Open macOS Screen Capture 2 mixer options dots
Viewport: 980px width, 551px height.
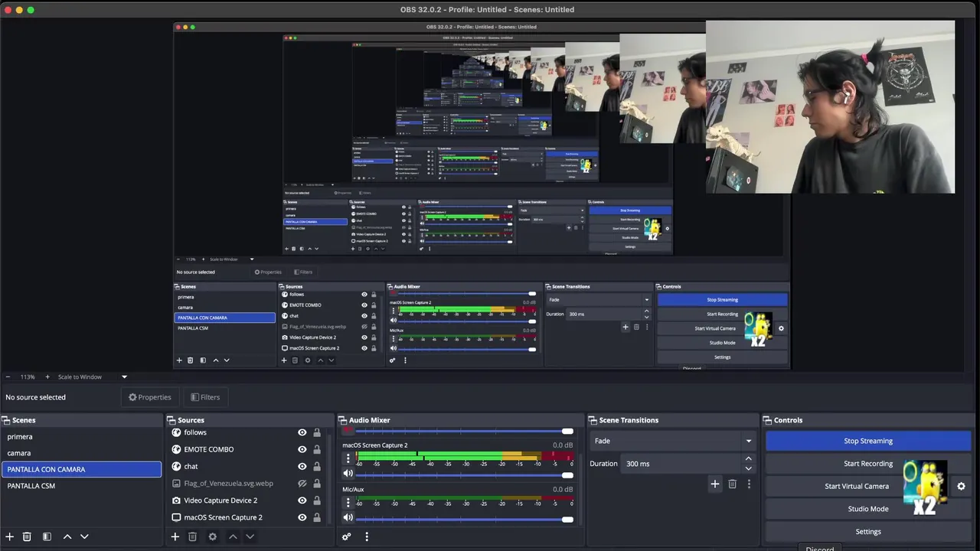(x=348, y=458)
